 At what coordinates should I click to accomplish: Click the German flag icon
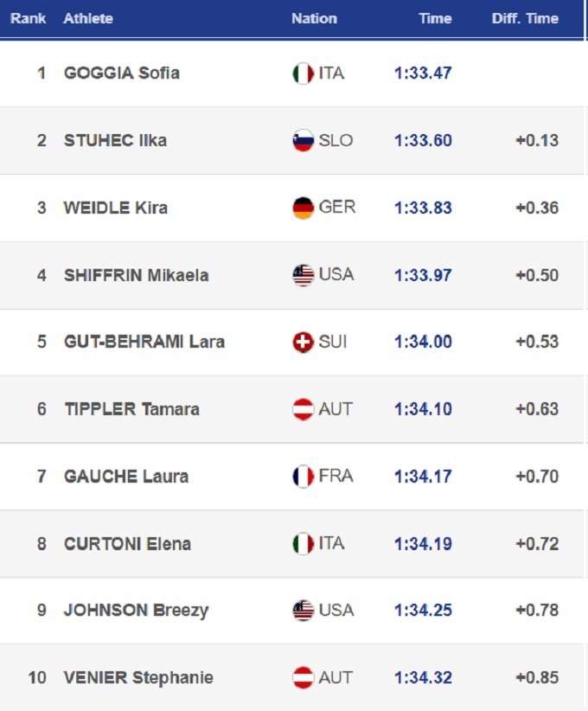303,208
